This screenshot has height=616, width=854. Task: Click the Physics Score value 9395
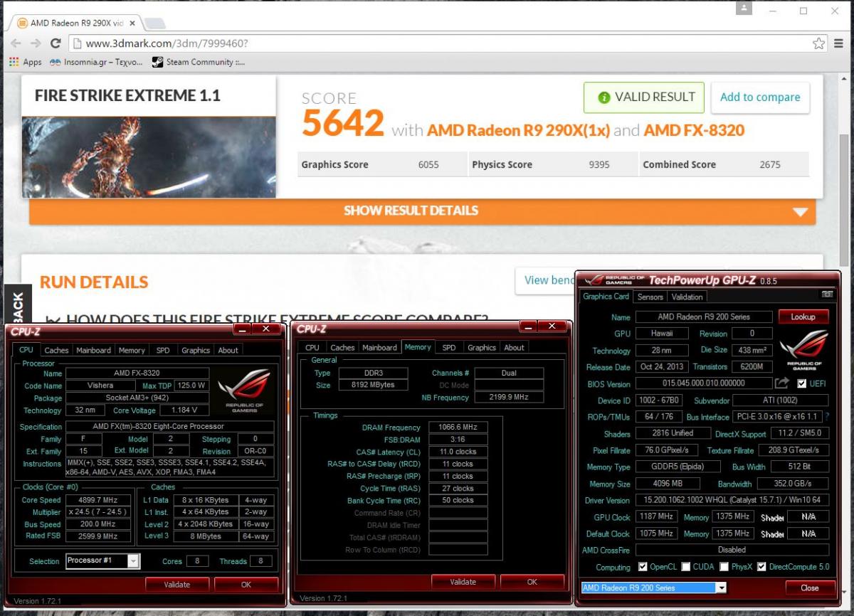click(x=599, y=164)
